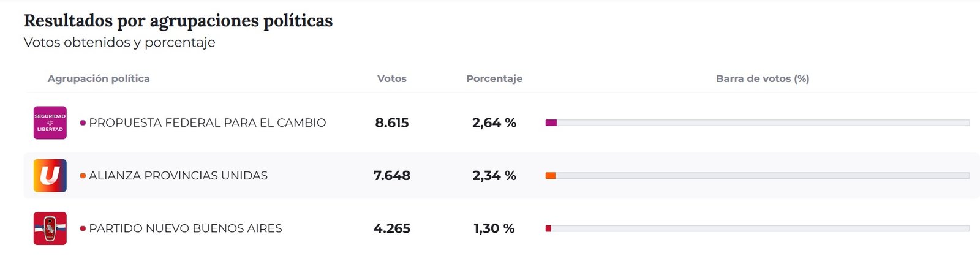
Task: Click the Porcentaje column header
Action: pos(494,78)
